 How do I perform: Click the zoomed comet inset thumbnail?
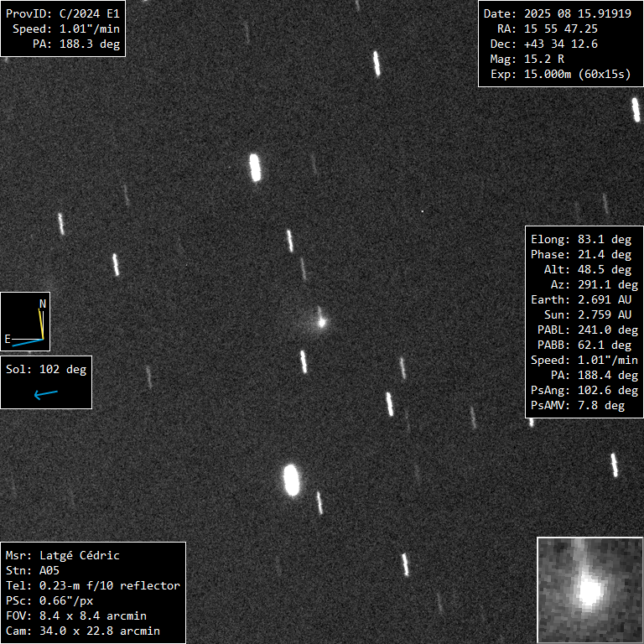590,590
